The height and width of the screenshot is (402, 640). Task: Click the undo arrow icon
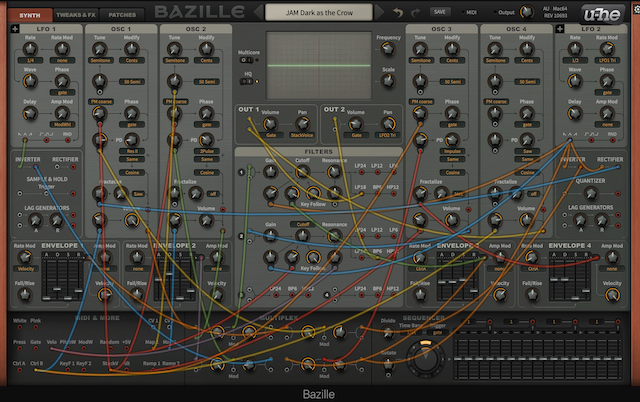pos(398,13)
